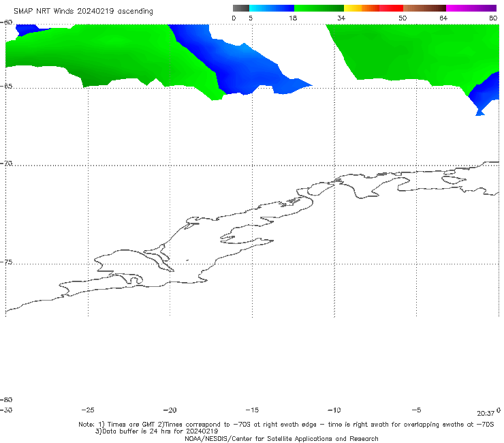This screenshot has width=504, height=443.
Task: Click the "-15" longitude axis label
Action: (x=252, y=410)
